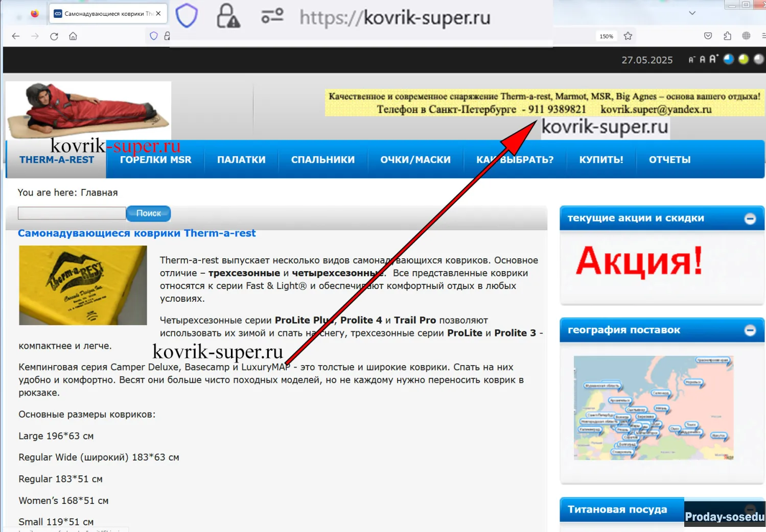Click the tracking protection shield icon
766x532 pixels.
153,36
